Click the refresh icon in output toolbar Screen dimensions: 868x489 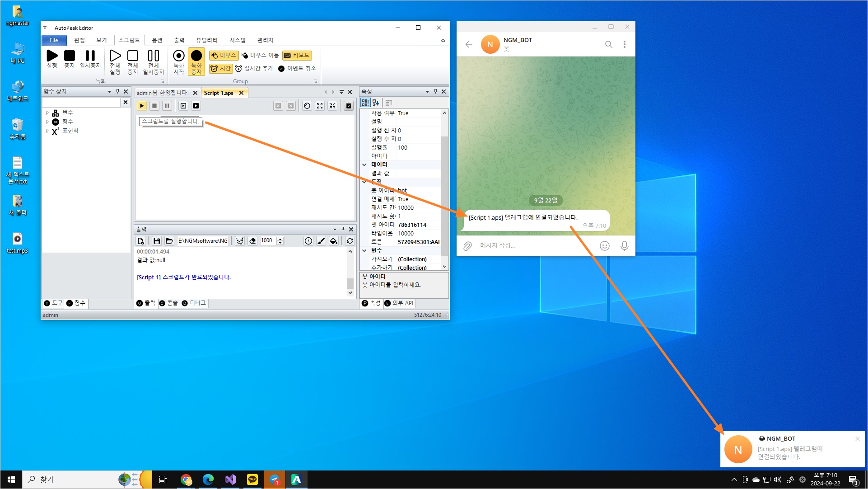(x=350, y=241)
